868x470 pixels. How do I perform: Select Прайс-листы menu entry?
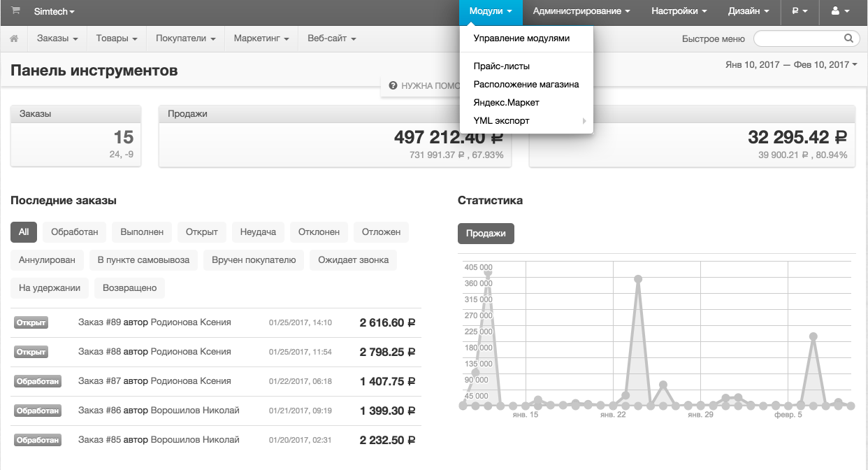526,66
